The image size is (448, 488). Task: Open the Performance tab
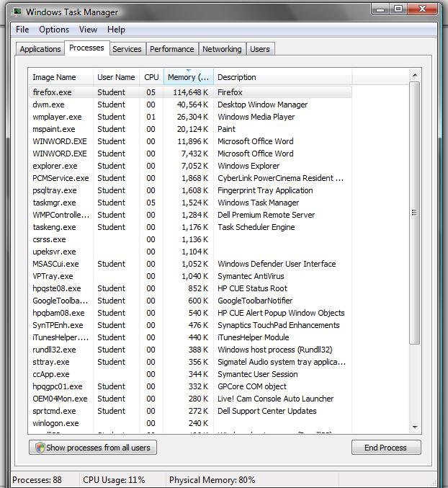coord(172,49)
